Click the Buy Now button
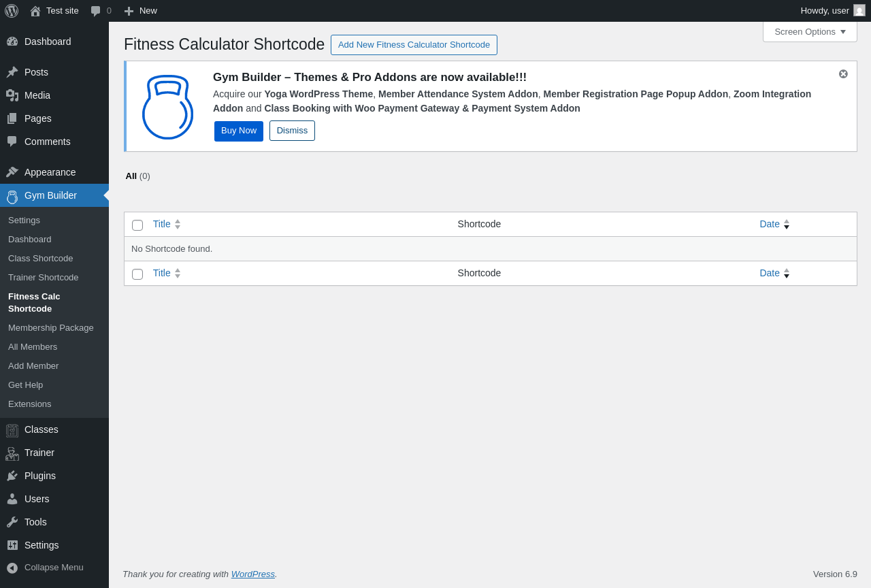Screen dimensions: 871x588 click(239, 131)
